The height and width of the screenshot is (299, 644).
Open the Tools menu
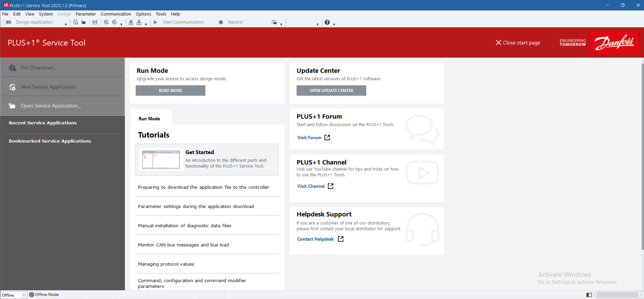point(161,14)
